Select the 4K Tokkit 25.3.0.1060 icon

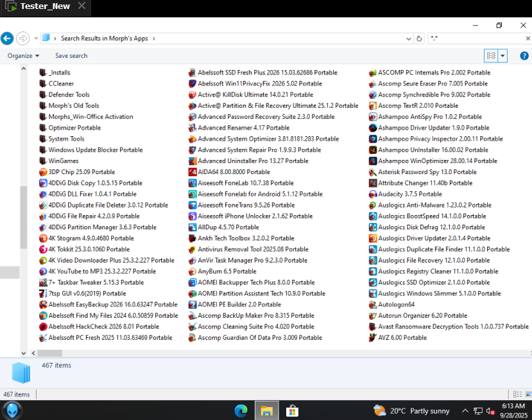pyautogui.click(x=43, y=249)
